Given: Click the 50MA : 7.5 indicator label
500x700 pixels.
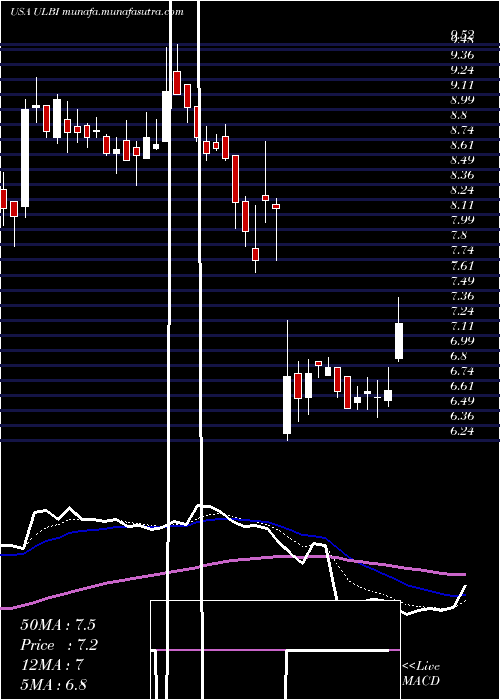Looking at the screenshot, I should point(58,625).
